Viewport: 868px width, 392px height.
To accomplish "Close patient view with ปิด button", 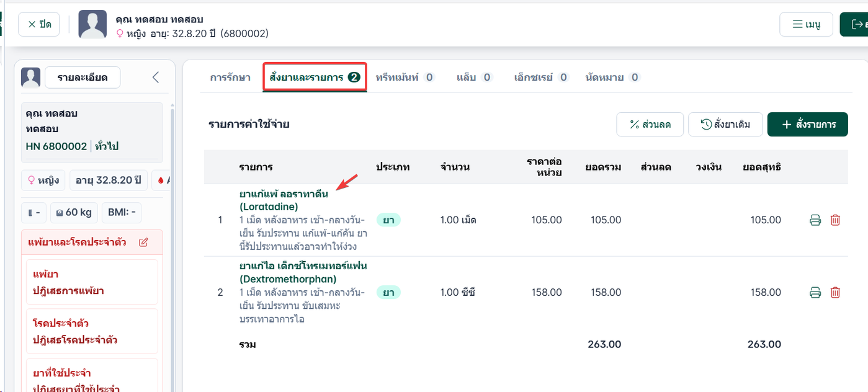I will pyautogui.click(x=39, y=25).
